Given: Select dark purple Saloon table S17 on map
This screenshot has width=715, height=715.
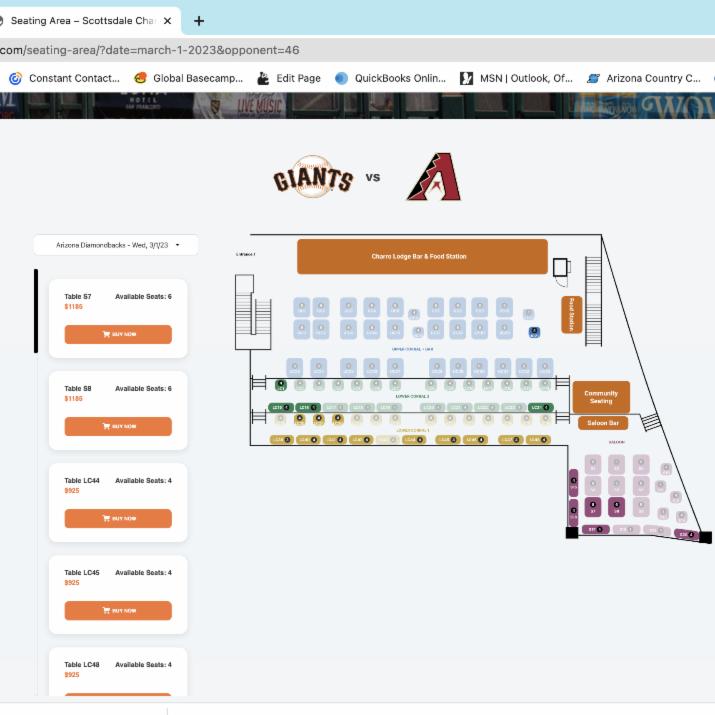Looking at the screenshot, I should click(x=596, y=529).
